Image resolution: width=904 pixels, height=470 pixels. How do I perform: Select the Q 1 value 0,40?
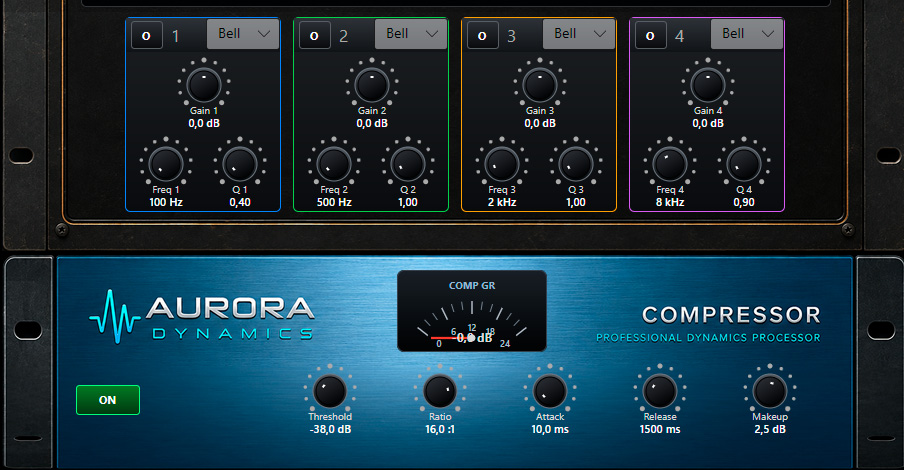240,202
